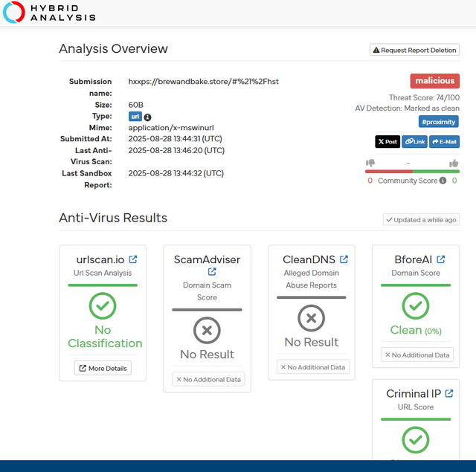This screenshot has height=472, width=476.
Task: Click the info icon next to url type
Action: click(x=147, y=117)
